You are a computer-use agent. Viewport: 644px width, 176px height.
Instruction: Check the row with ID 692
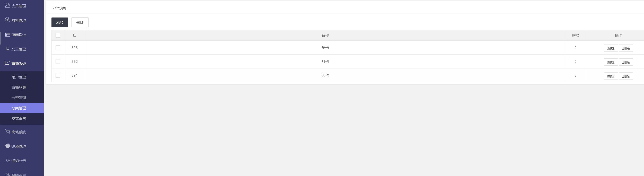[x=58, y=61]
